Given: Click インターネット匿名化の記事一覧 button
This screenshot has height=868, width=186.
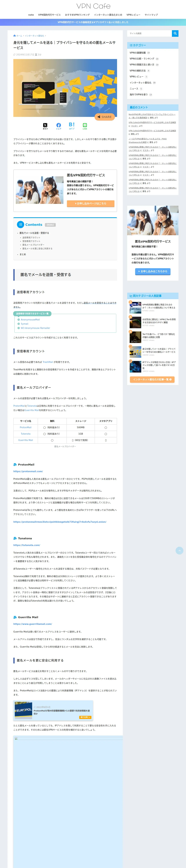Looking at the screenshot, I should (x=153, y=379).
